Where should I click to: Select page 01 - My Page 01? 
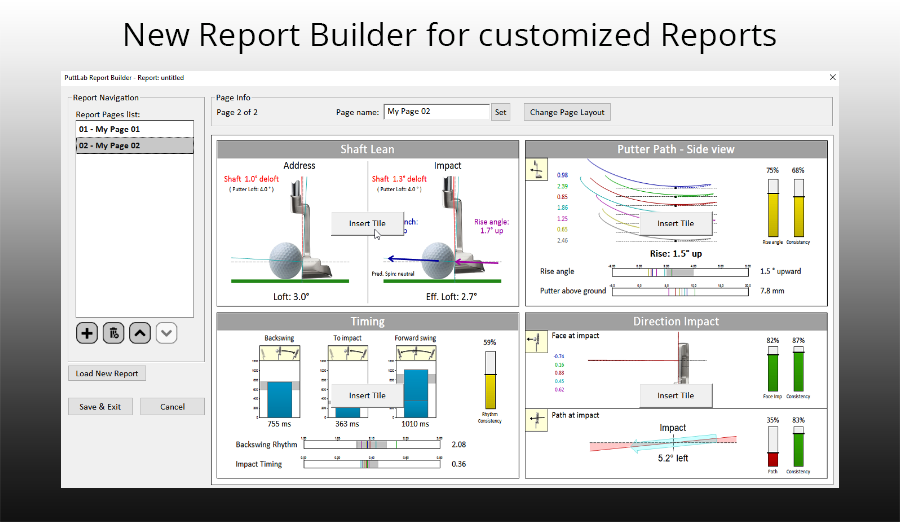(134, 129)
